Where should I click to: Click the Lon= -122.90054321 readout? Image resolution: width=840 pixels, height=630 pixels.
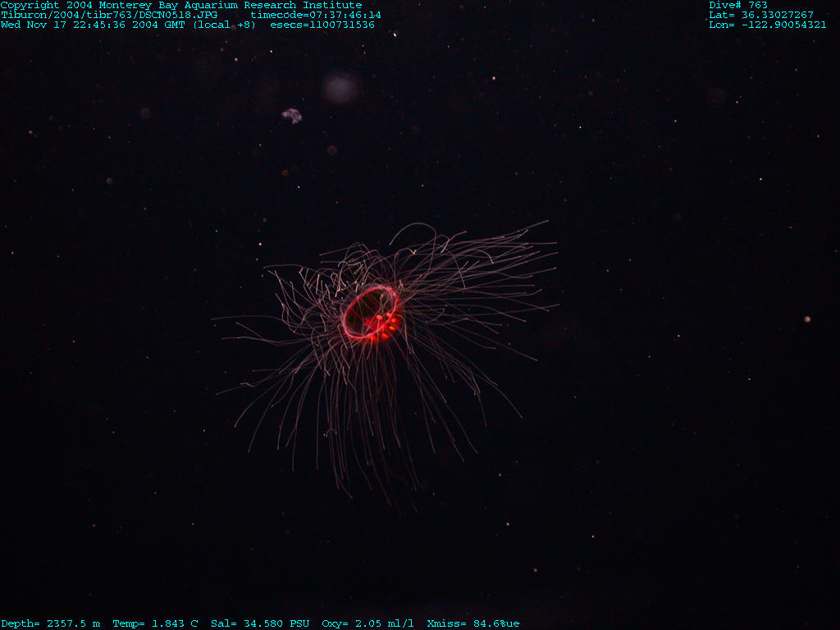768,25
